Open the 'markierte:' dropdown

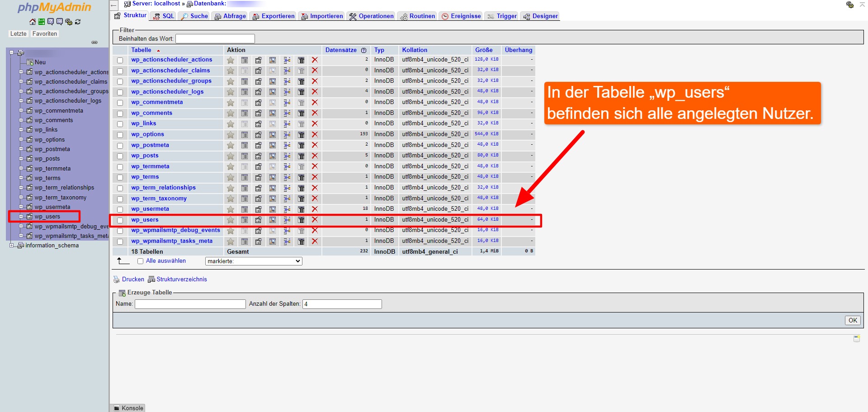pos(254,261)
